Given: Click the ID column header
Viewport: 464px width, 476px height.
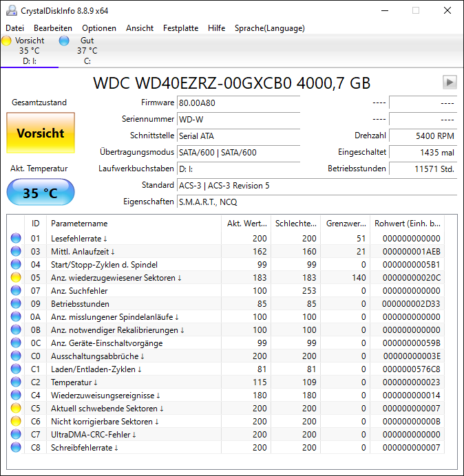Looking at the screenshot, I should [x=35, y=224].
